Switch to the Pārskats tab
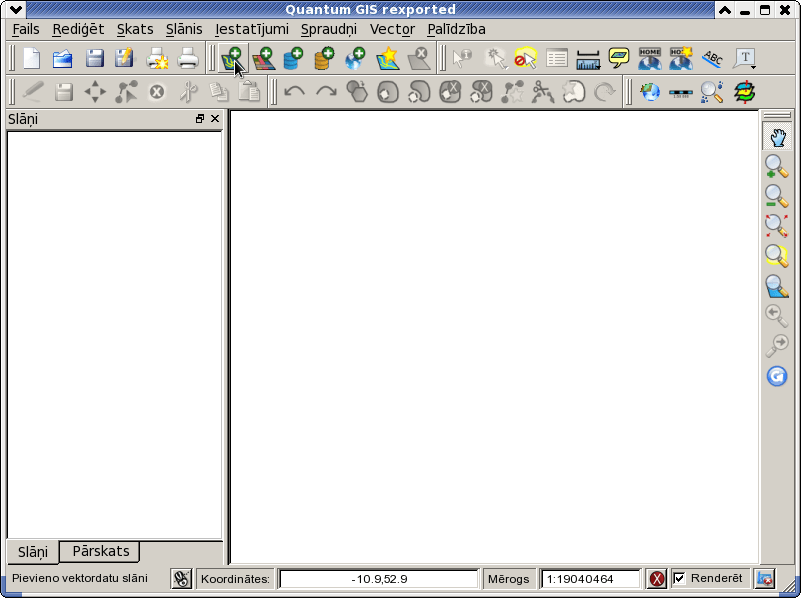Image resolution: width=801 pixels, height=598 pixels. click(100, 552)
